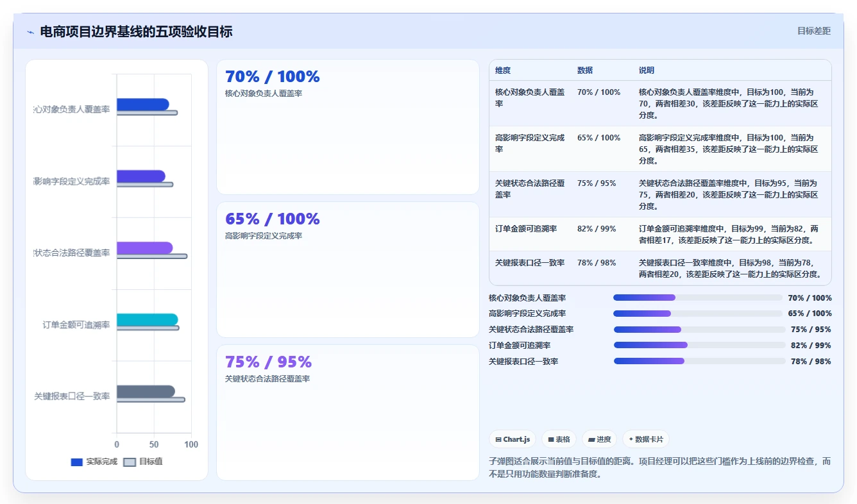Viewport: 857px width, 504px height.
Task: Click the icon before the page title
Action: (30, 32)
